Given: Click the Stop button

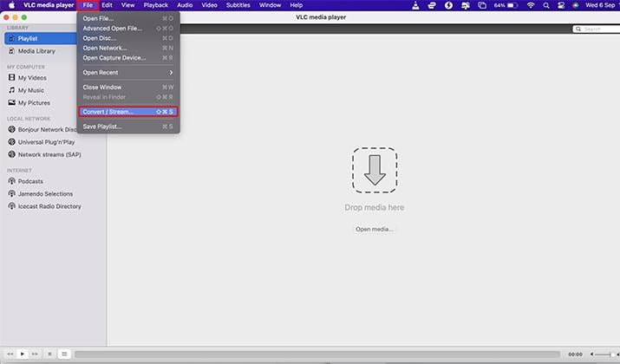Looking at the screenshot, I should 49,354.
